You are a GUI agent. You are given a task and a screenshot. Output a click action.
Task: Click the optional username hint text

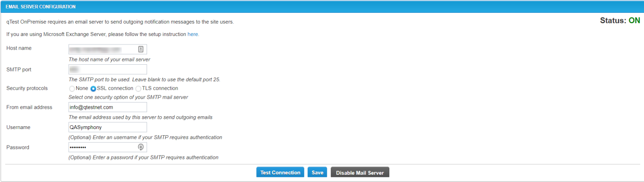coord(146,138)
